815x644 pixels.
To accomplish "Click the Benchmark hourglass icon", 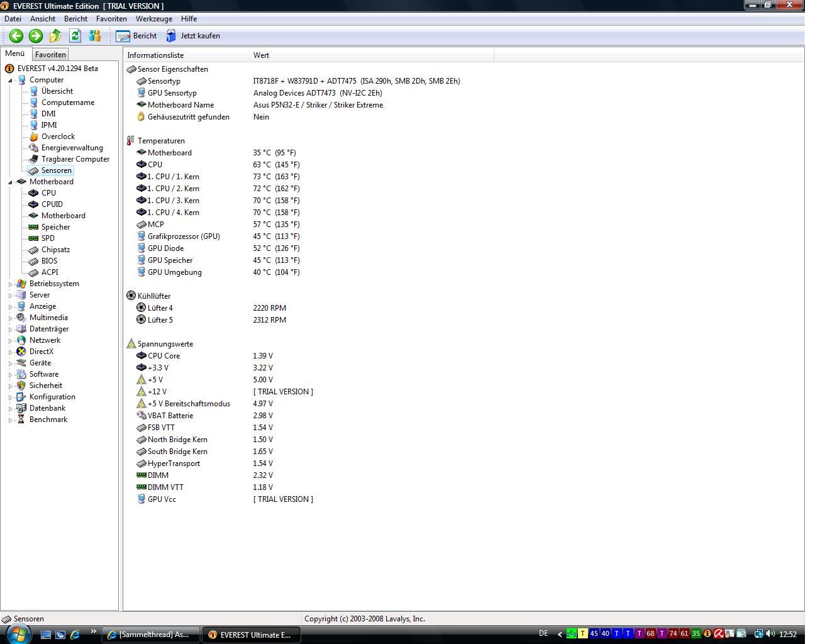I will point(21,419).
